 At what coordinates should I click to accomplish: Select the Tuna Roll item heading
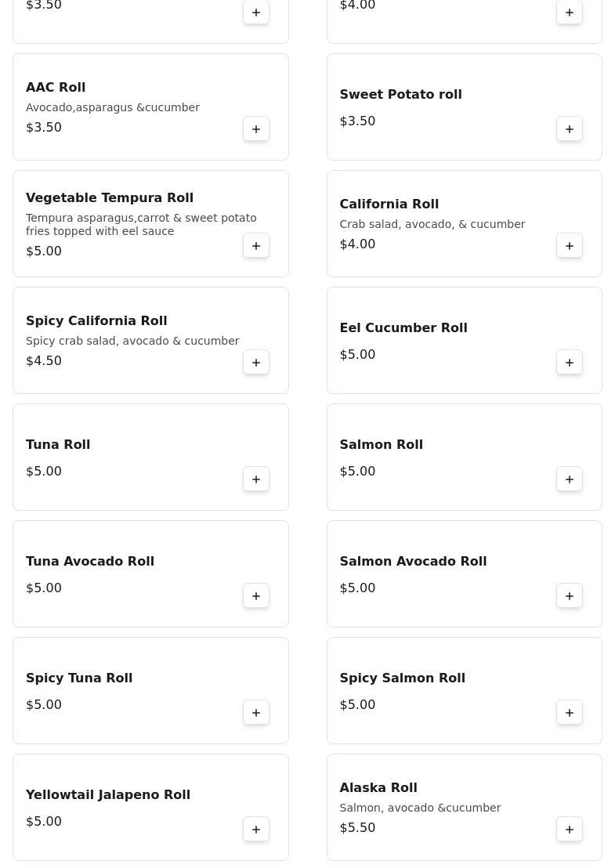[58, 445]
